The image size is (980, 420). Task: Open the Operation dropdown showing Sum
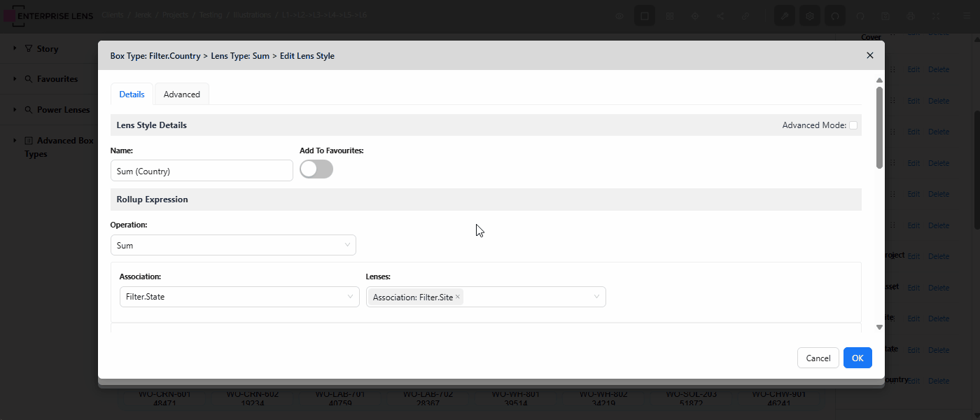tap(233, 245)
